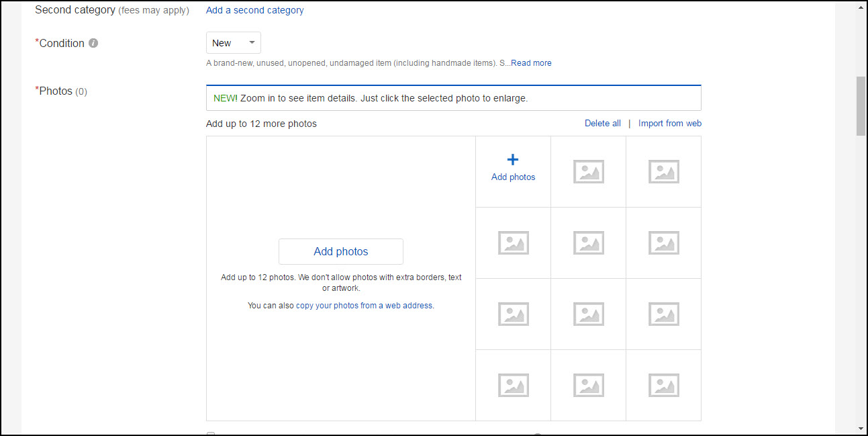Image resolution: width=868 pixels, height=436 pixels.
Task: Click the scrollbar down arrow
Action: 861,429
